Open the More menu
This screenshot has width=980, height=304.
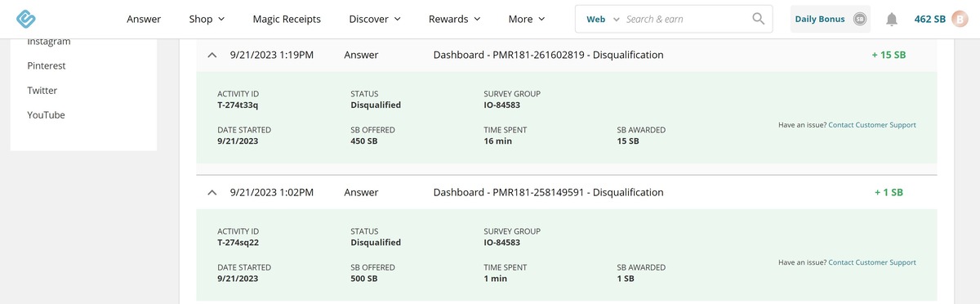[527, 19]
